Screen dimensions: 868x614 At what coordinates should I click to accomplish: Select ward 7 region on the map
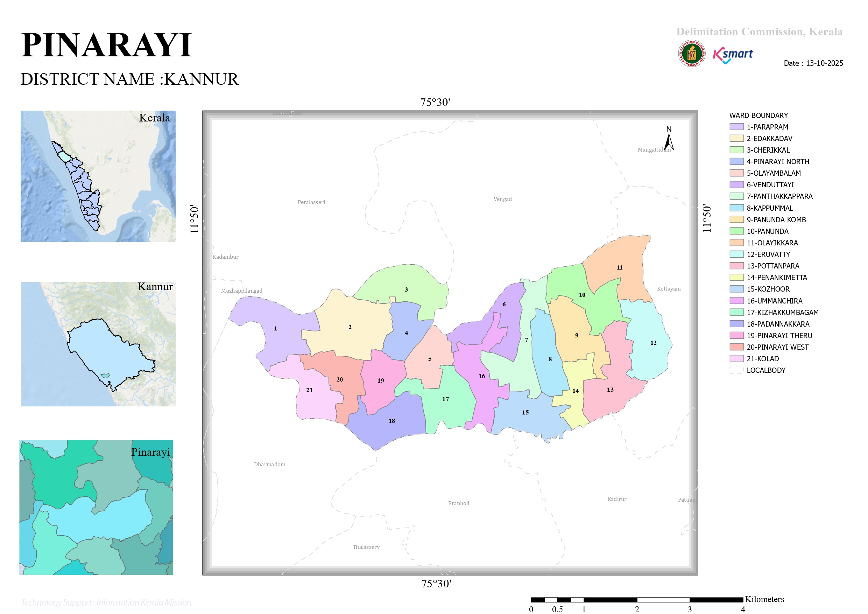(x=526, y=340)
